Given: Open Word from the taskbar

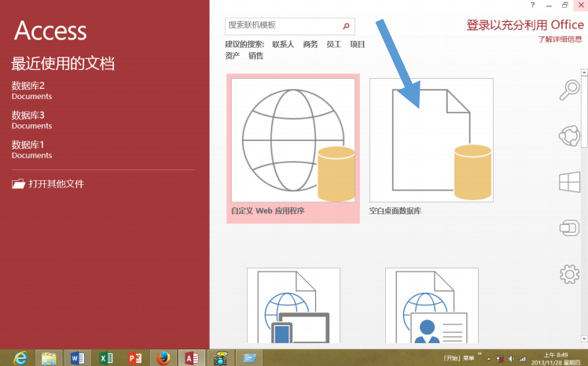Looking at the screenshot, I should 78,358.
